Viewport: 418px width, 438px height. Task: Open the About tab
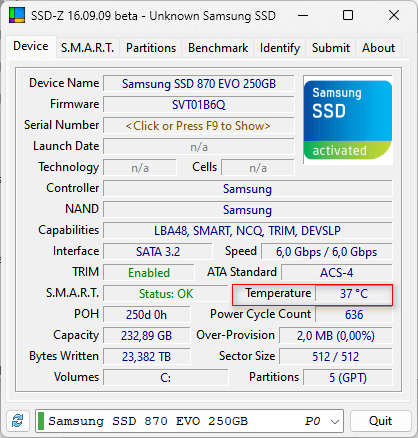coord(378,48)
